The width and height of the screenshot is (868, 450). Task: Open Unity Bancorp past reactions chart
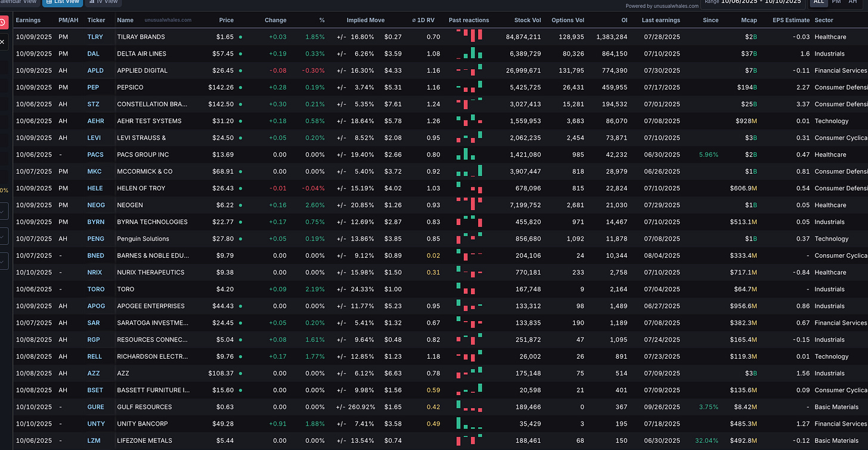469,423
